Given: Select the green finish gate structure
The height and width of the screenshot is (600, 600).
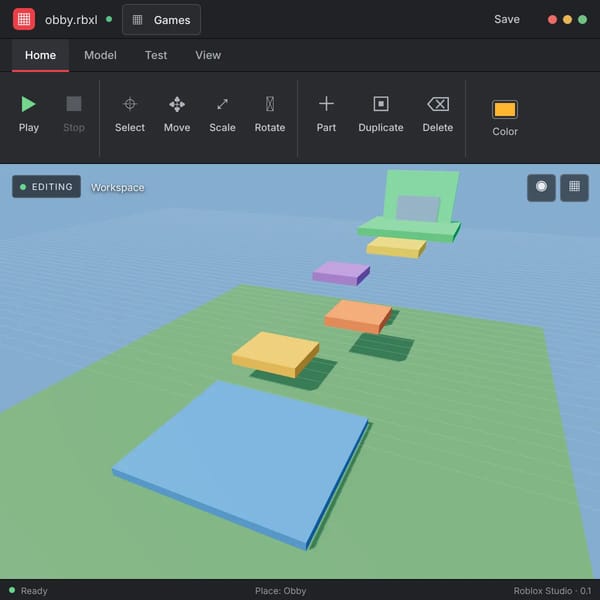Looking at the screenshot, I should (413, 207).
